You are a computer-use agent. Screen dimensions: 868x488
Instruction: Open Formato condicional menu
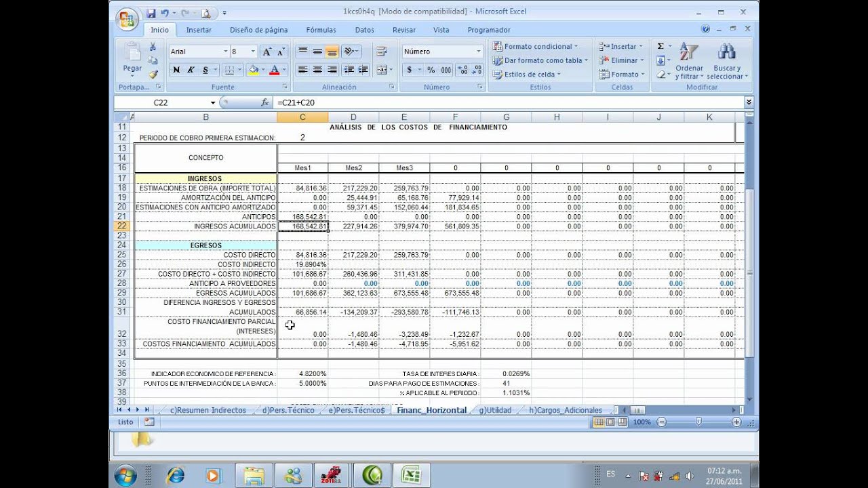(x=535, y=46)
